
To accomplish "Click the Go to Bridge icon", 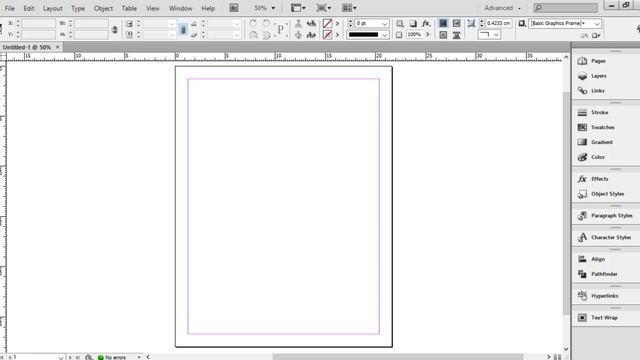I will pos(234,8).
